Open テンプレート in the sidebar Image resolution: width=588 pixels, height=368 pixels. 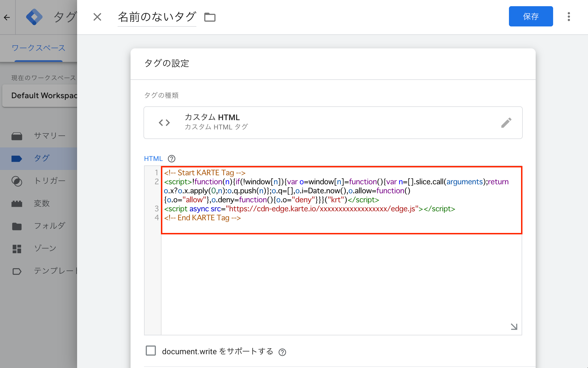(39, 271)
